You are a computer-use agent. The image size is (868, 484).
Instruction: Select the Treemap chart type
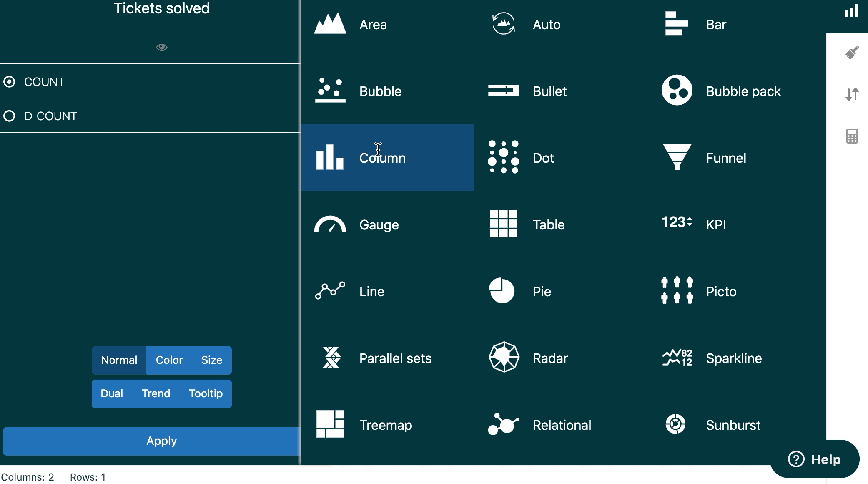386,424
